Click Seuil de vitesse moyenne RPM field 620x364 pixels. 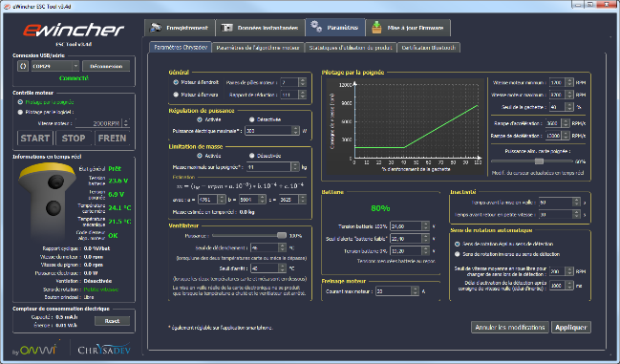pos(561,271)
